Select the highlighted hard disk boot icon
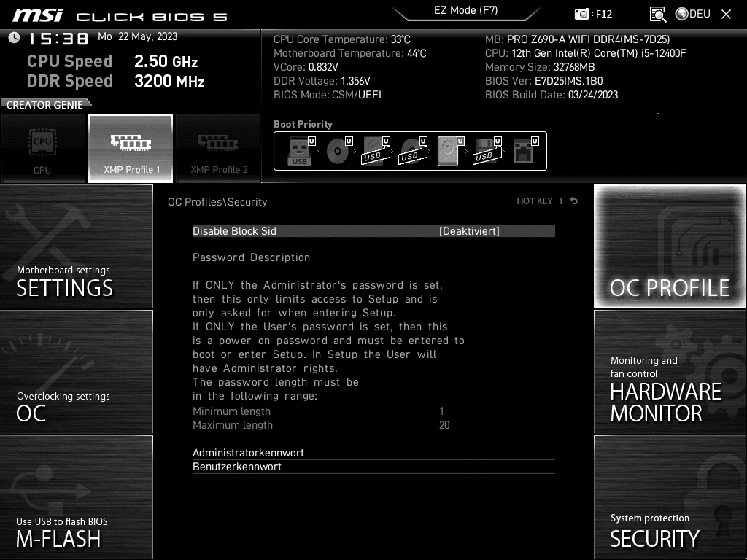747x560 pixels. click(x=450, y=151)
